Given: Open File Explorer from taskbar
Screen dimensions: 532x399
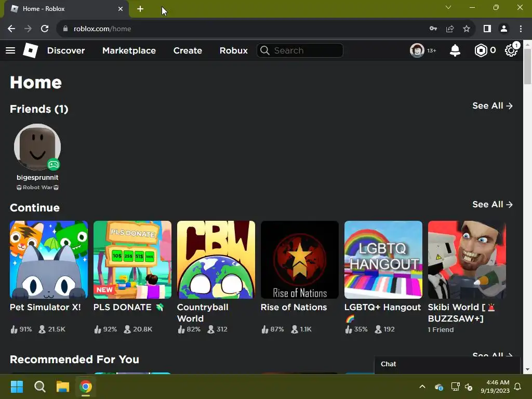Looking at the screenshot, I should click(63, 387).
